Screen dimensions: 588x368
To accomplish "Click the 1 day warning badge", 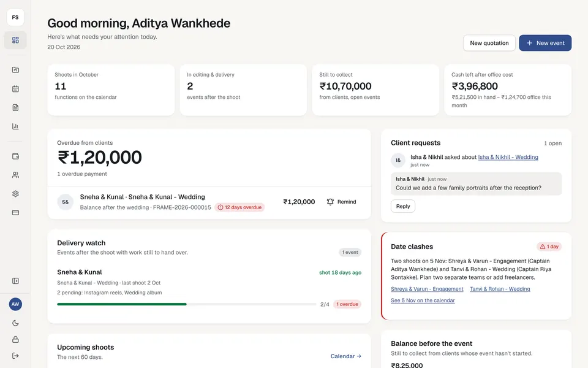I will tap(549, 247).
